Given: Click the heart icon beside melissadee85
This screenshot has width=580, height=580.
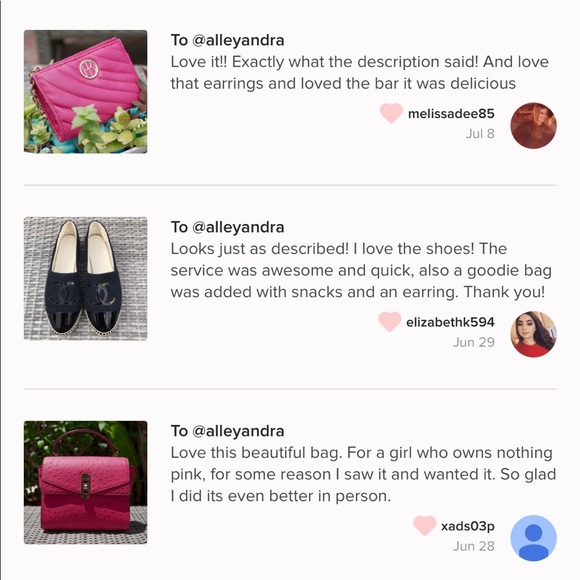Looking at the screenshot, I should click(x=391, y=113).
